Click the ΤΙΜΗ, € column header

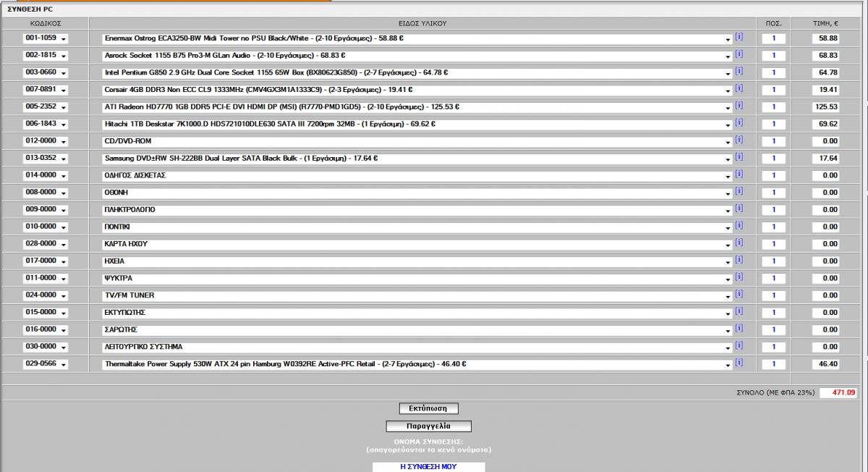pos(825,23)
